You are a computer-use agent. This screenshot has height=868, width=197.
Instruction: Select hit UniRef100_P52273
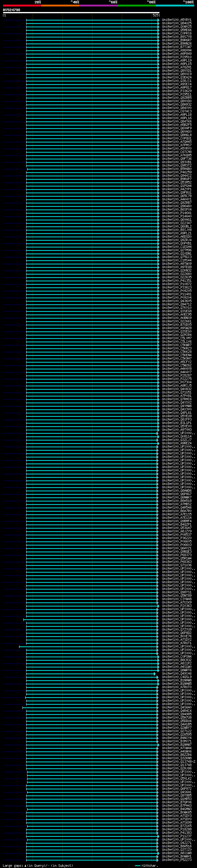coord(176,860)
